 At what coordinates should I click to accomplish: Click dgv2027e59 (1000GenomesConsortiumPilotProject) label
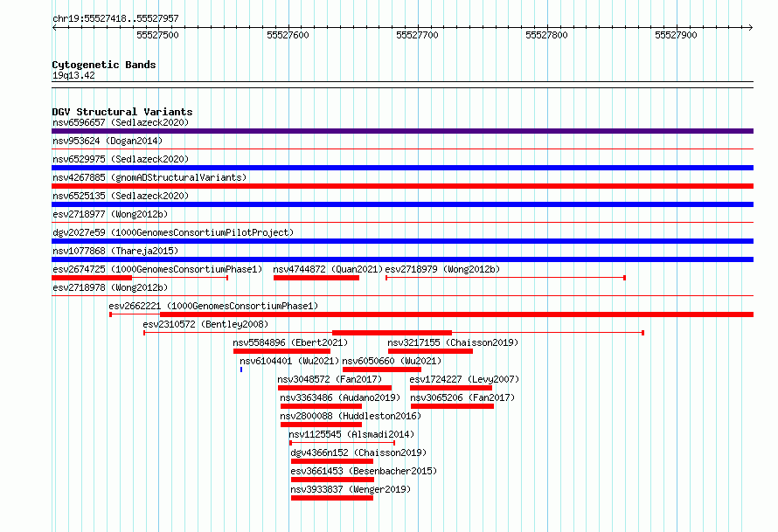[x=173, y=232]
